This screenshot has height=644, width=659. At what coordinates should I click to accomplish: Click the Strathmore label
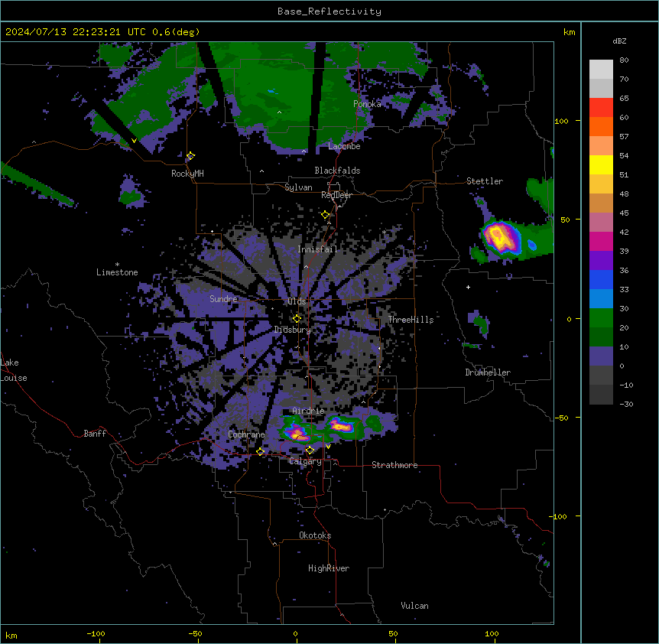[394, 465]
